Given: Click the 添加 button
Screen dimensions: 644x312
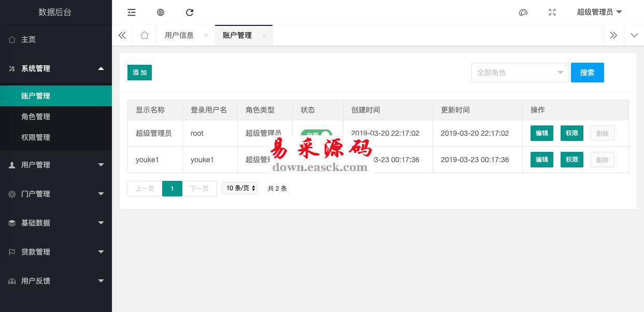Looking at the screenshot, I should pos(139,73).
